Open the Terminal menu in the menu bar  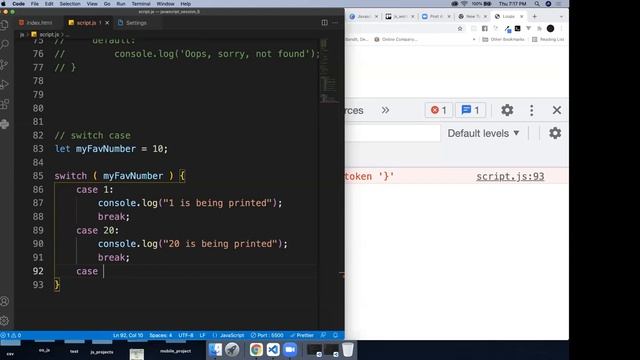[141, 4]
